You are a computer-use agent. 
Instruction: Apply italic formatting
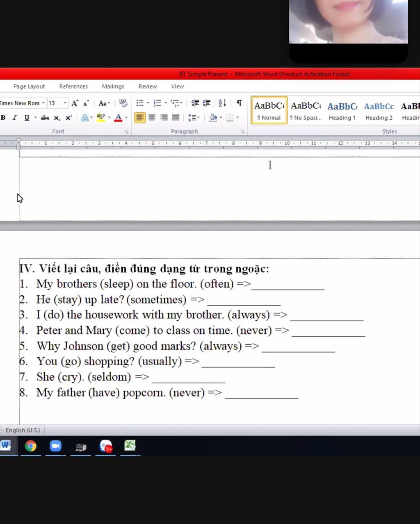14,118
